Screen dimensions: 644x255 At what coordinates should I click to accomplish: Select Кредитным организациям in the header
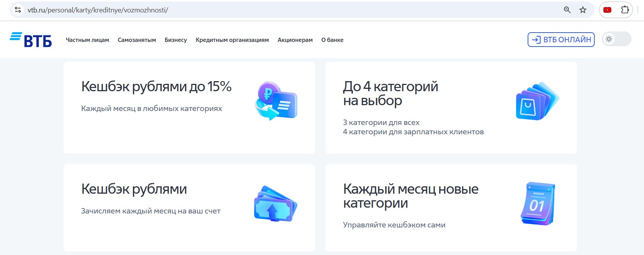[x=232, y=40]
